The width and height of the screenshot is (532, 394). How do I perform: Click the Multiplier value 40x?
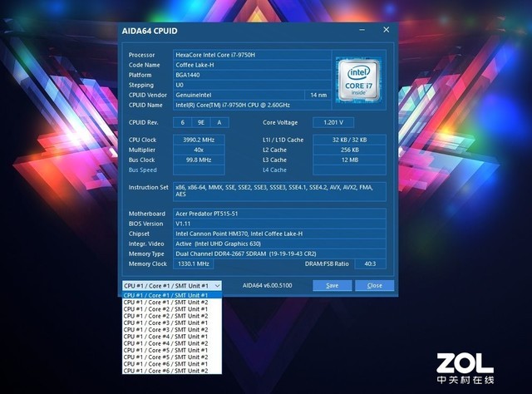tap(199, 150)
